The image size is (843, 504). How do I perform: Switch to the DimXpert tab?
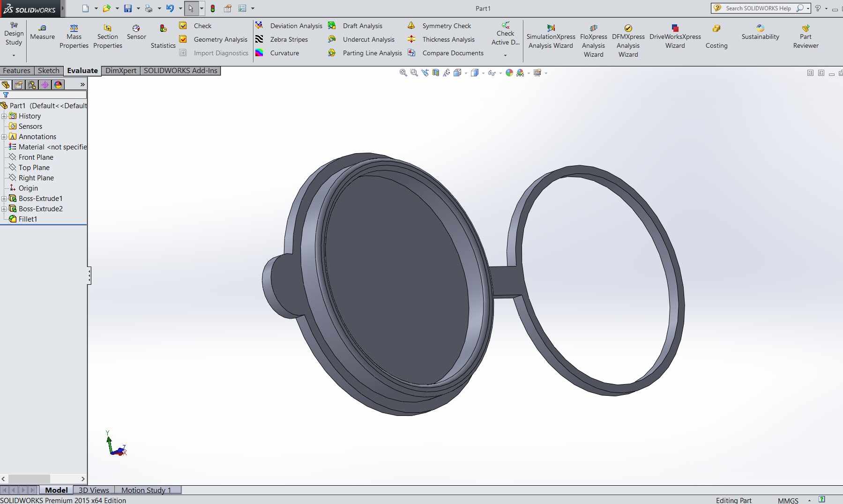120,70
